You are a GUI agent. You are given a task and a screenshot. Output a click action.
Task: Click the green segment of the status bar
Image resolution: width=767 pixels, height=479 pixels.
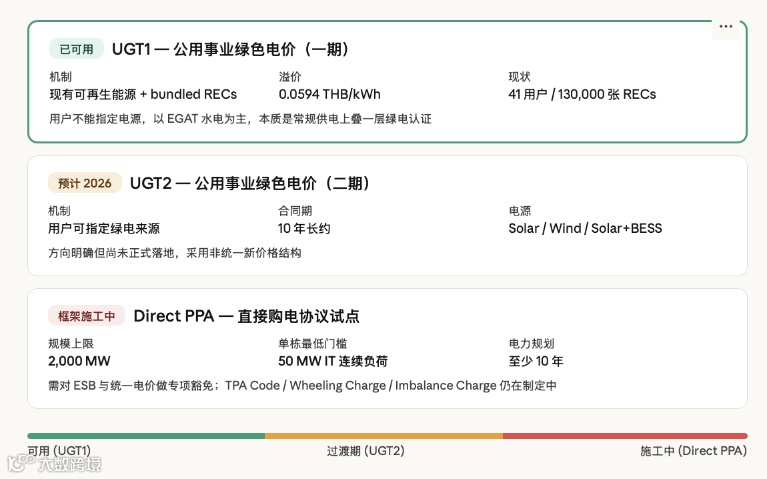coord(146,436)
